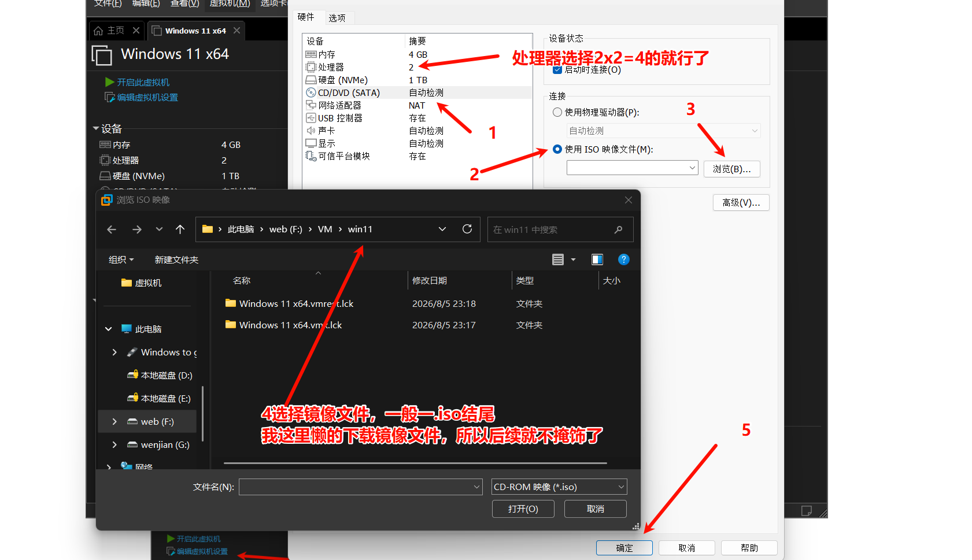Collapse the devices section in VM summary
The width and height of the screenshot is (972, 560).
pyautogui.click(x=96, y=128)
